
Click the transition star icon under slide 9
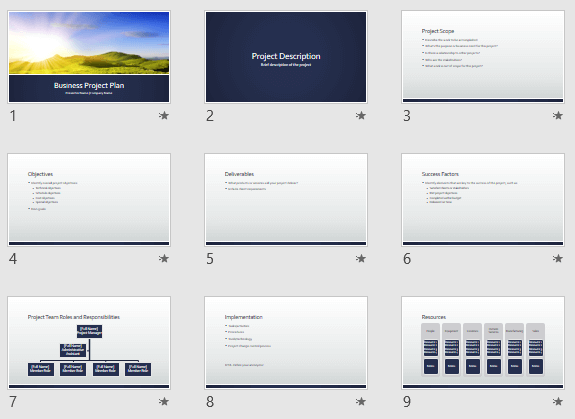[558, 401]
